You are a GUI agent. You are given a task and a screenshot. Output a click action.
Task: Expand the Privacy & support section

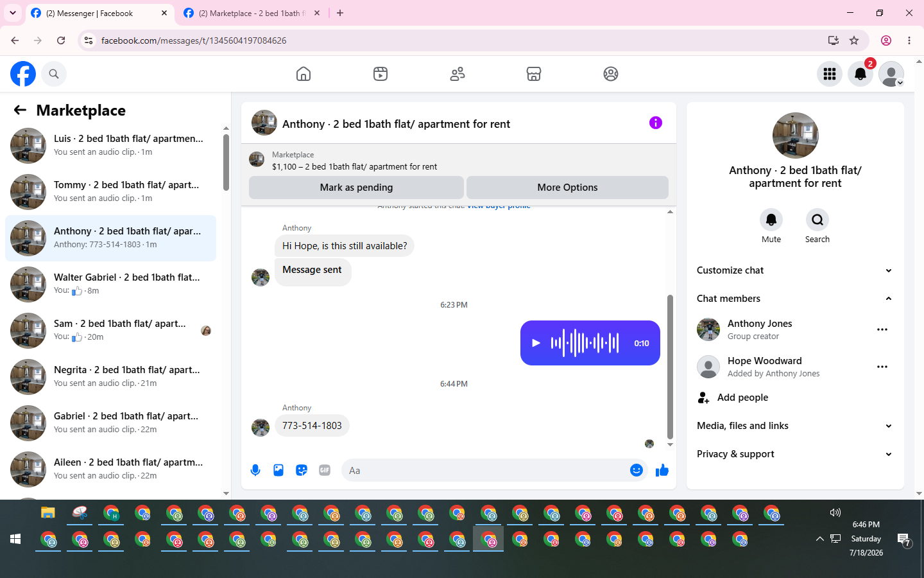(795, 454)
